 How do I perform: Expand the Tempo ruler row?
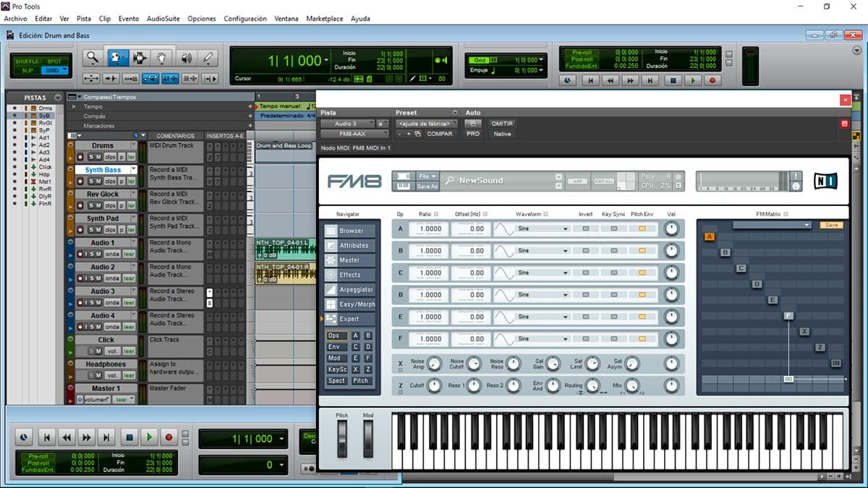(73, 106)
